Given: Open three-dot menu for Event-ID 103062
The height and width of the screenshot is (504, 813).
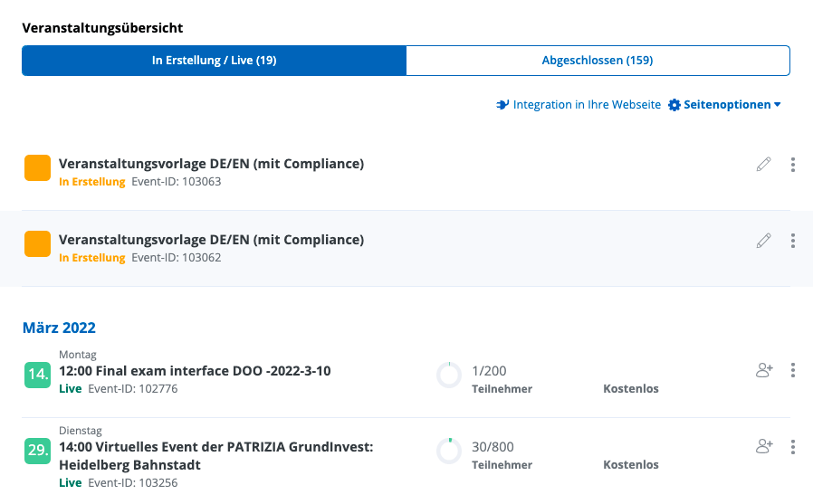Looking at the screenshot, I should [793, 241].
